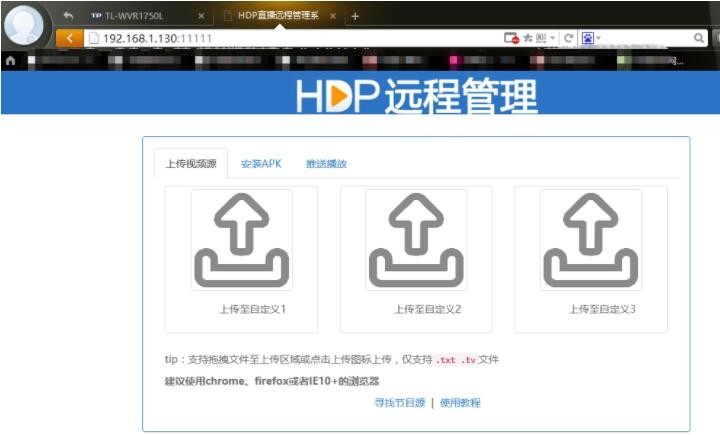Click the .txt file type tag
This screenshot has width=720, height=435.
click(x=445, y=360)
